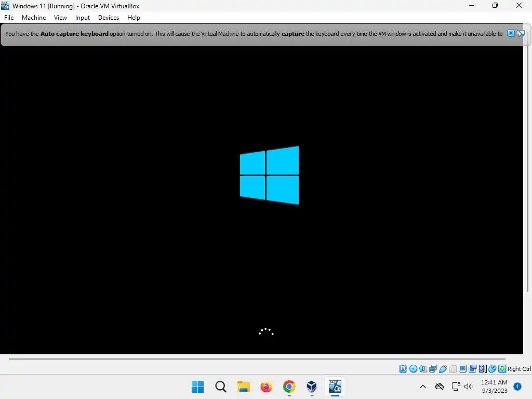The height and width of the screenshot is (399, 532).
Task: Click the running Windows 11 VM taskbar icon
Action: (335, 387)
